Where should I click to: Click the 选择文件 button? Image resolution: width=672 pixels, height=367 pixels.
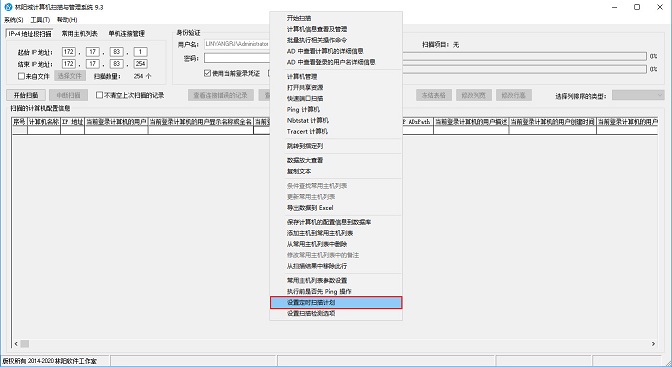[70, 76]
